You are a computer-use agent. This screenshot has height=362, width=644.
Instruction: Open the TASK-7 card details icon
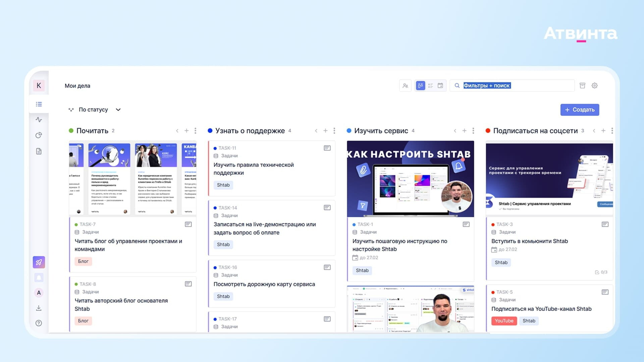point(188,224)
